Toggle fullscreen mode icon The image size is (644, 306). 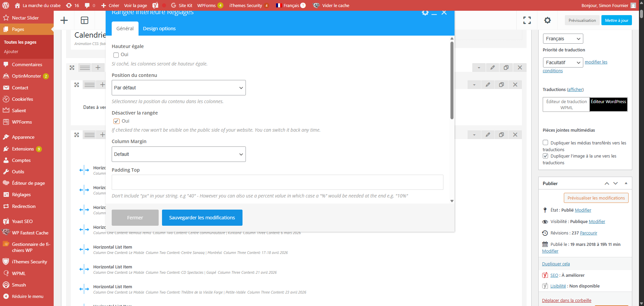coord(527,20)
